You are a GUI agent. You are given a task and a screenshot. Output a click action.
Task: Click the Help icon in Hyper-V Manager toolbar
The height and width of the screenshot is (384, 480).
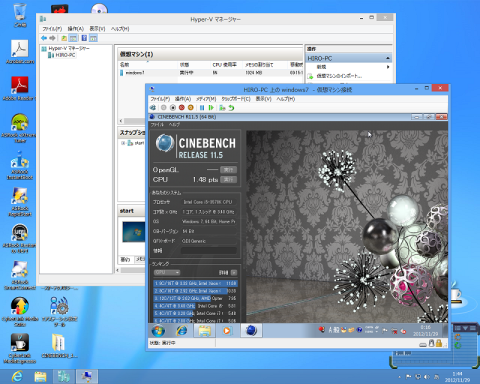point(84,38)
